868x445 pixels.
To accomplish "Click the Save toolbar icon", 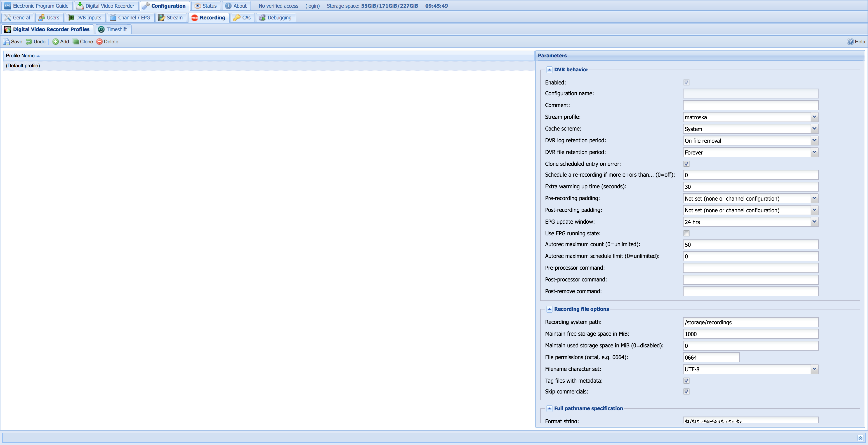I will tap(6, 42).
